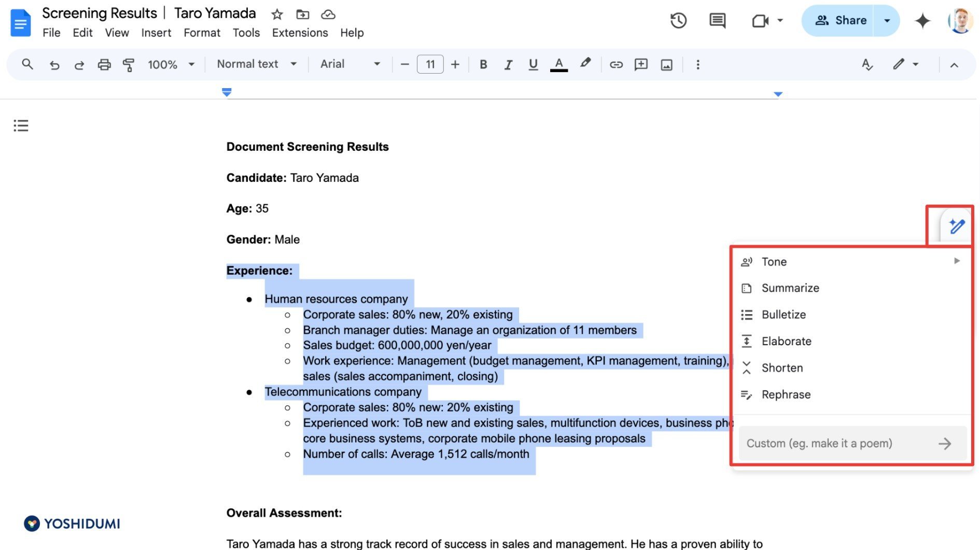Image resolution: width=980 pixels, height=550 pixels.
Task: Click the highlight color marker icon
Action: (x=585, y=64)
